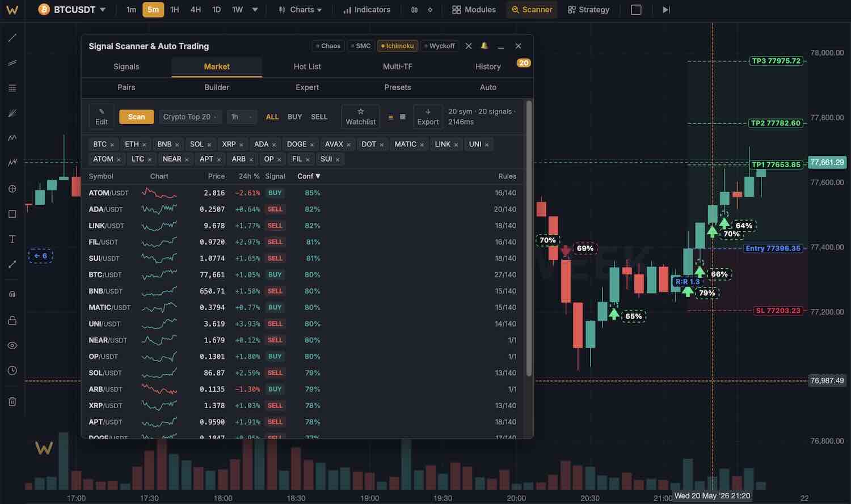Open the Indicators toolbar button
The width and height of the screenshot is (851, 504).
coord(367,10)
